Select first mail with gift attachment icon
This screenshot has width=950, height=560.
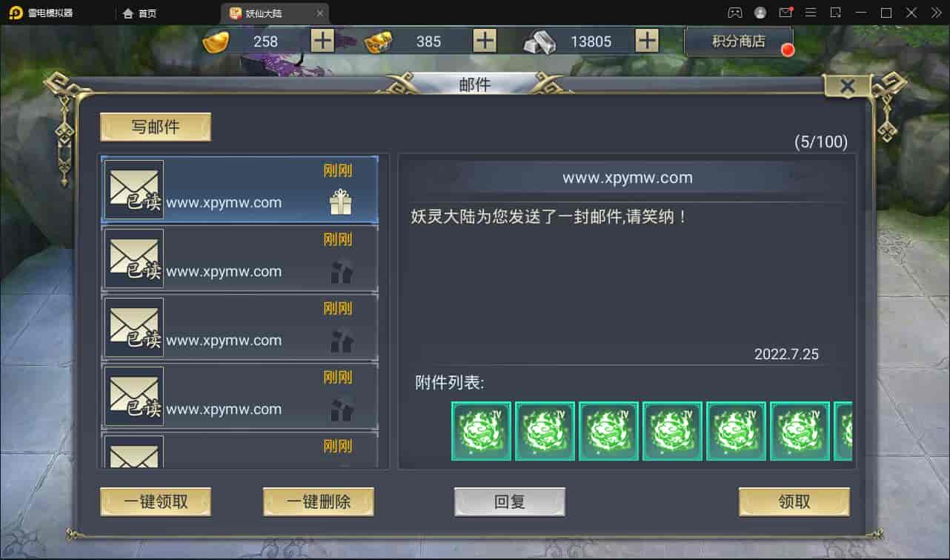tap(239, 190)
